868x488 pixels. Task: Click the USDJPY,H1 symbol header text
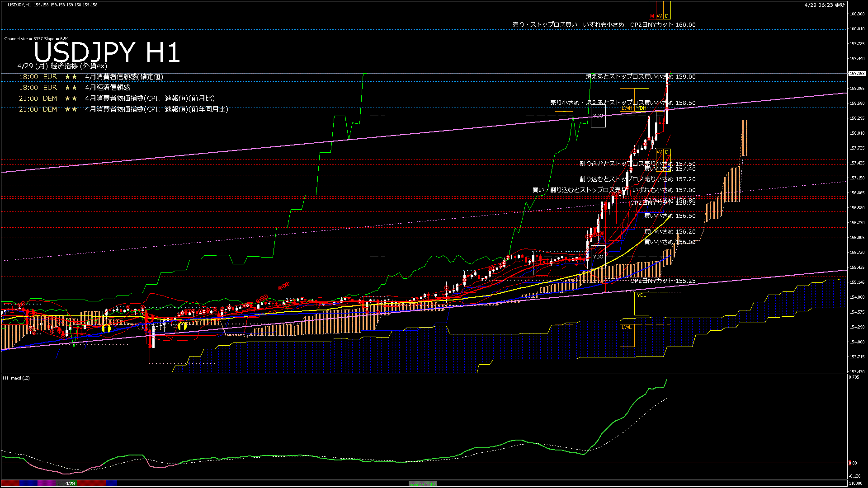pos(19,5)
